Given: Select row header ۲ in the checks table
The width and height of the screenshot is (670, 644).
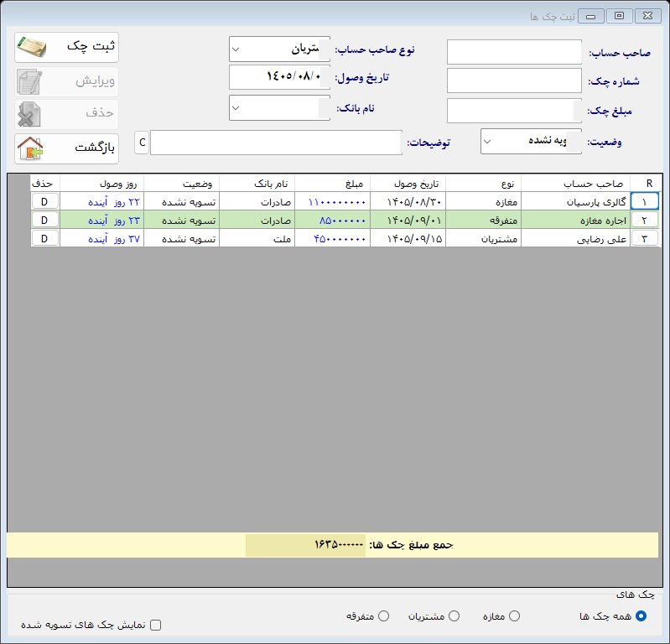Looking at the screenshot, I should [x=644, y=220].
